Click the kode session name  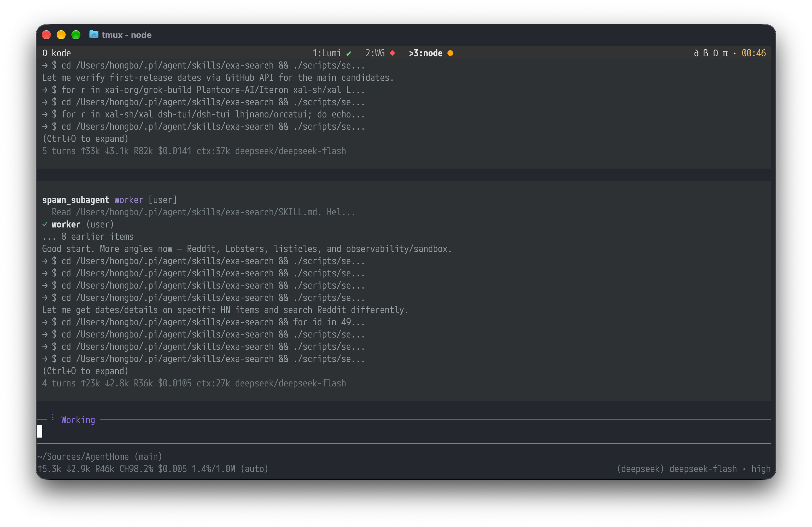[61, 53]
